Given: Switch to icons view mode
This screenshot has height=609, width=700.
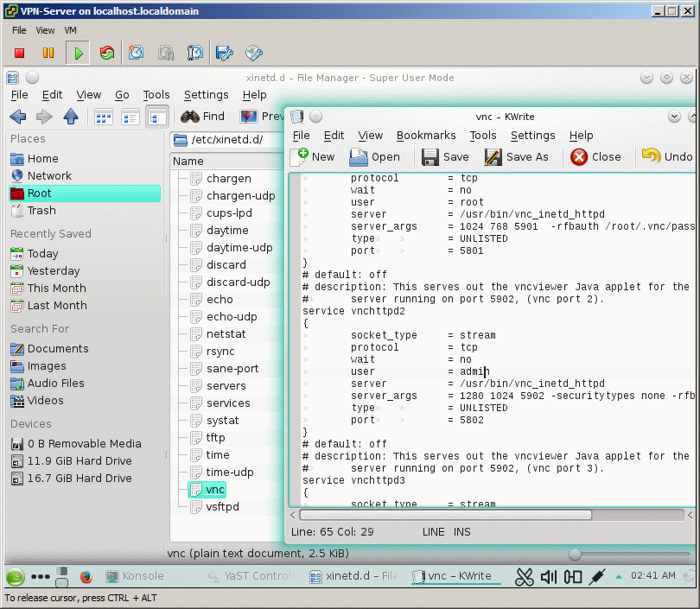Looking at the screenshot, I should [x=104, y=117].
